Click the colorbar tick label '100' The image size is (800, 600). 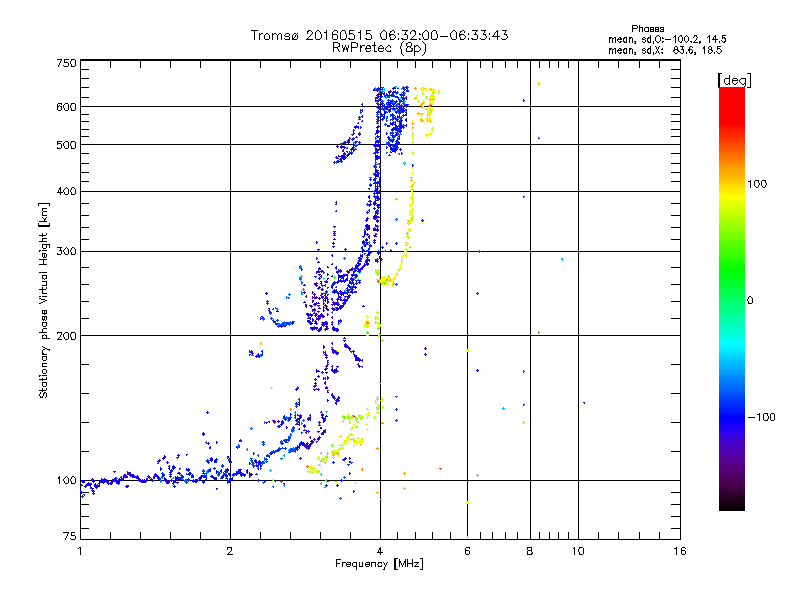point(757,184)
